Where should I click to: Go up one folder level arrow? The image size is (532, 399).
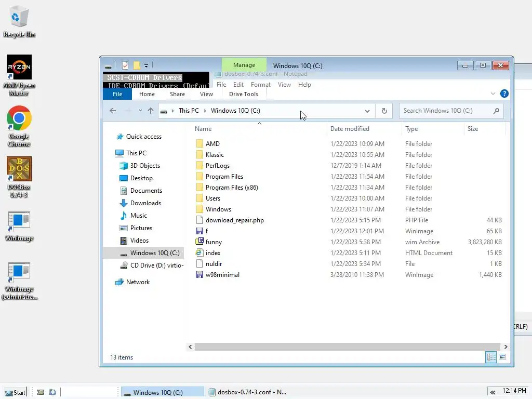coord(151,111)
